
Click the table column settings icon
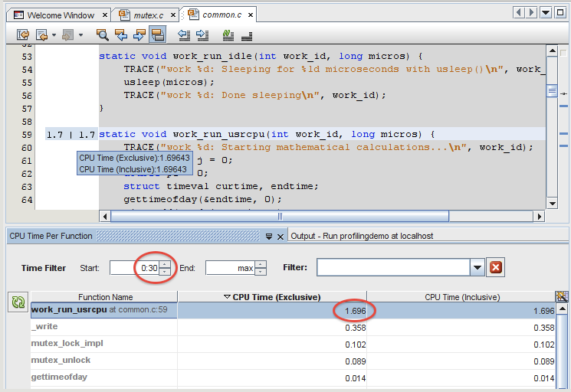[562, 296]
